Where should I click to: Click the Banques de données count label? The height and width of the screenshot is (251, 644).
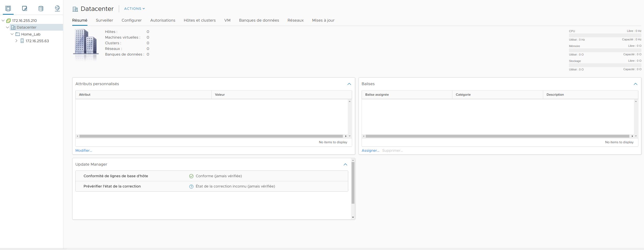click(124, 55)
